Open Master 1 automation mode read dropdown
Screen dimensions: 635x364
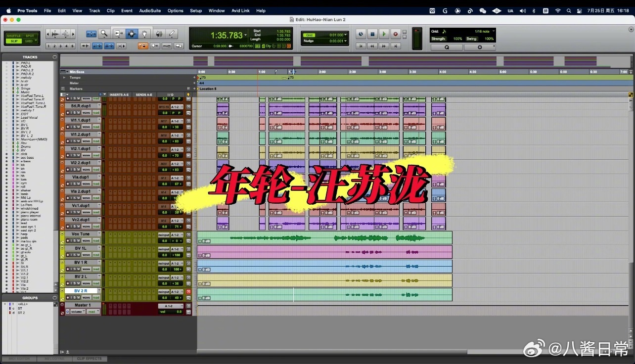[x=93, y=312]
